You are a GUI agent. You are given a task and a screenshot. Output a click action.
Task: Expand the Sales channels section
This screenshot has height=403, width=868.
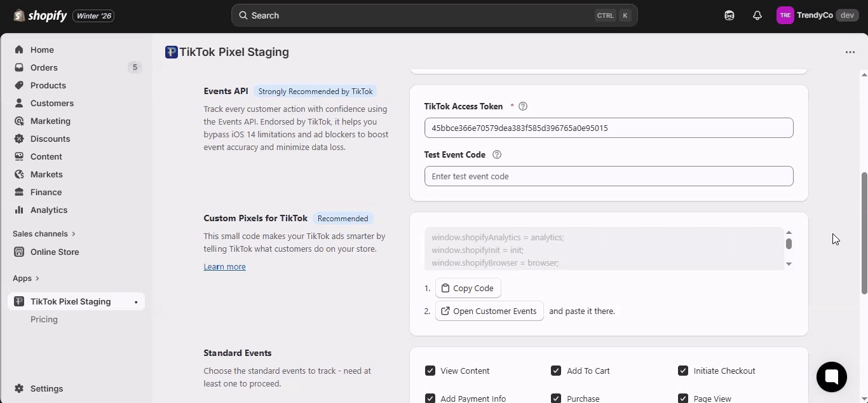(44, 234)
